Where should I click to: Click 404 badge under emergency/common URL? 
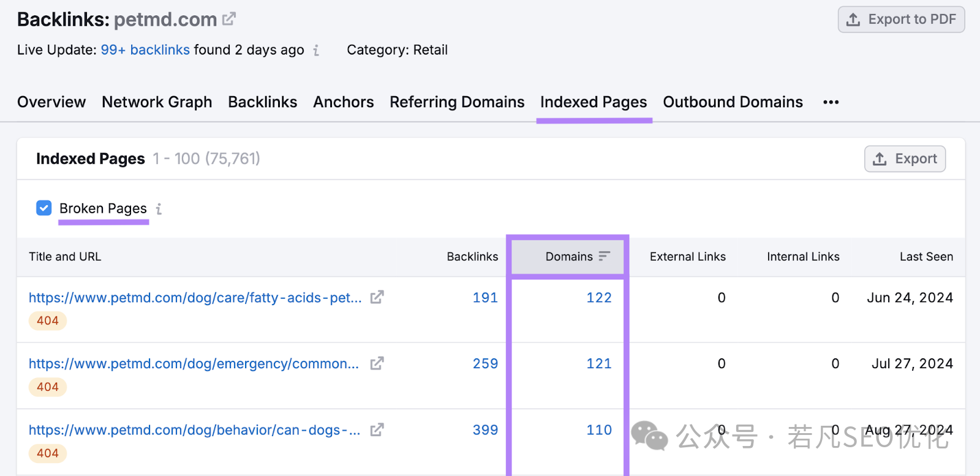click(x=48, y=387)
